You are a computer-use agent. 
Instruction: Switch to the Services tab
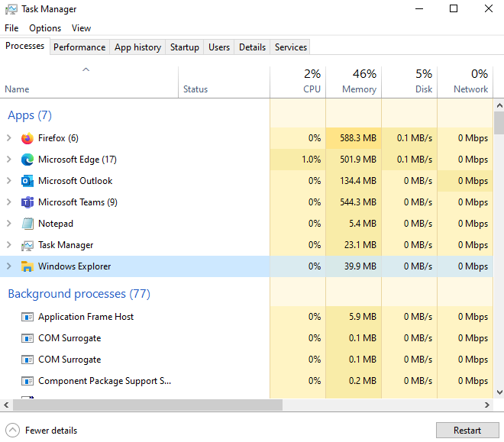[x=291, y=47]
